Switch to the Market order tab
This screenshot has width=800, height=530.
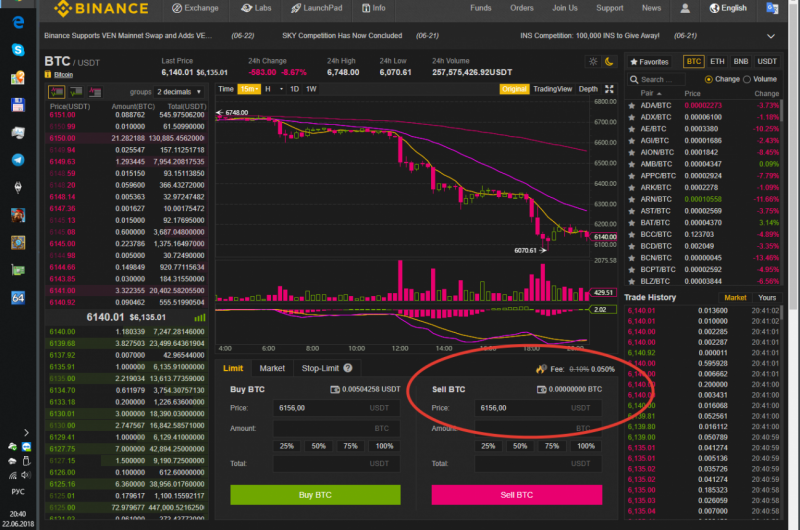272,368
